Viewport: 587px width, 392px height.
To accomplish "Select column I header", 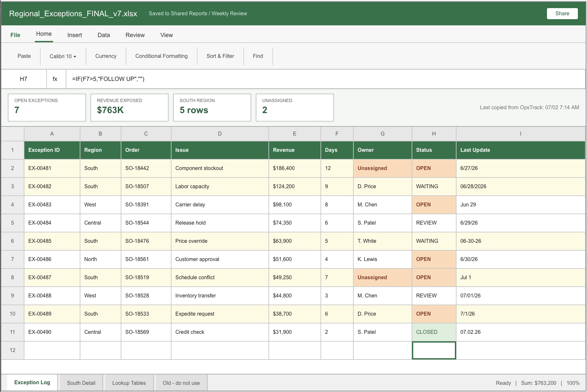I will [x=521, y=134].
